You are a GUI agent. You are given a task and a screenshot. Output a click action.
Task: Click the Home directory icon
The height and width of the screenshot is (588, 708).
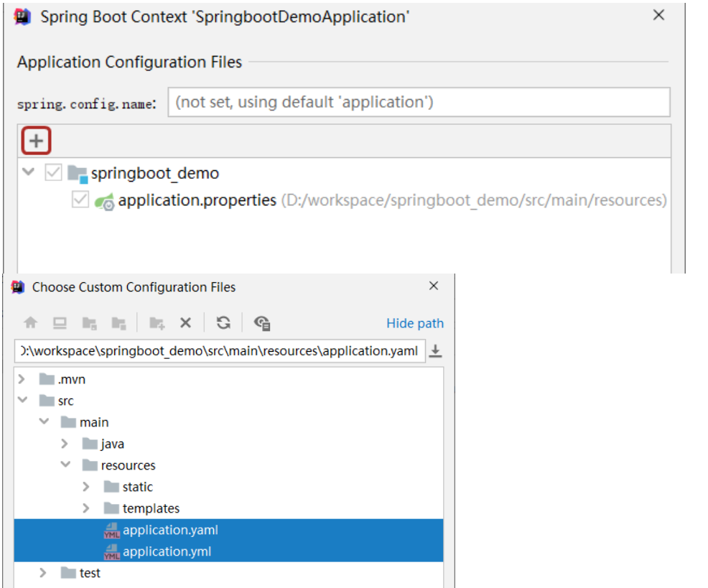(32, 323)
